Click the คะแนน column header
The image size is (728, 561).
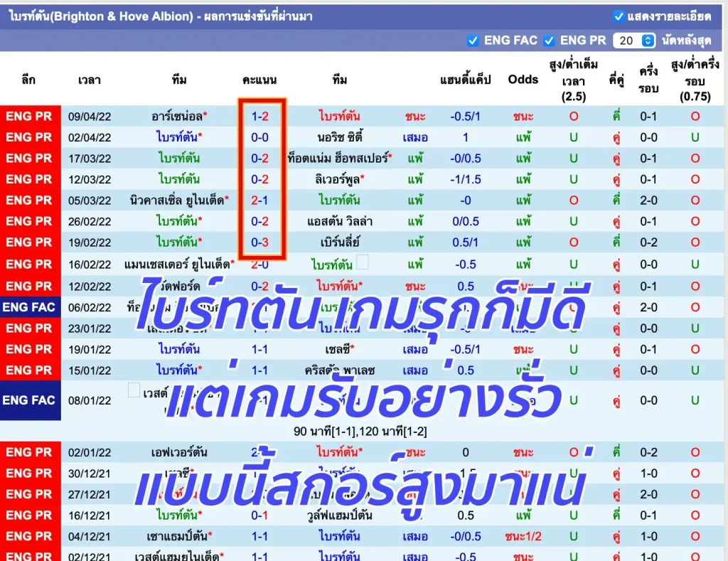click(x=259, y=80)
